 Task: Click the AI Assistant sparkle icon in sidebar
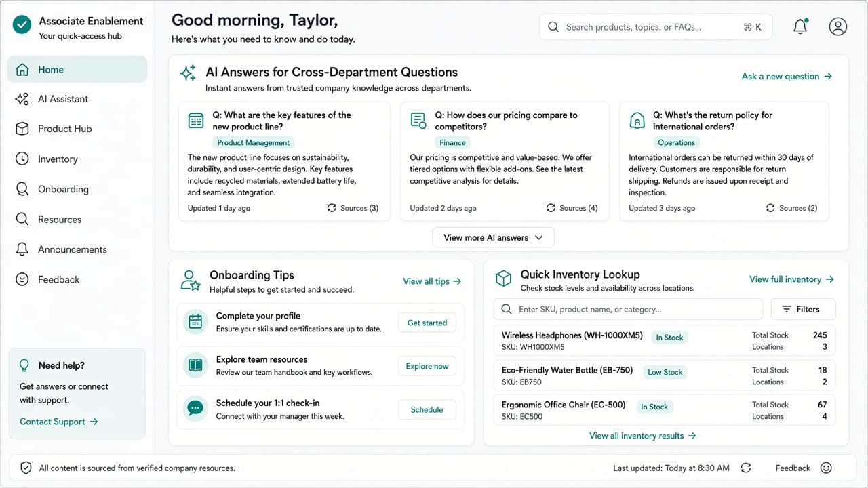[x=22, y=99]
